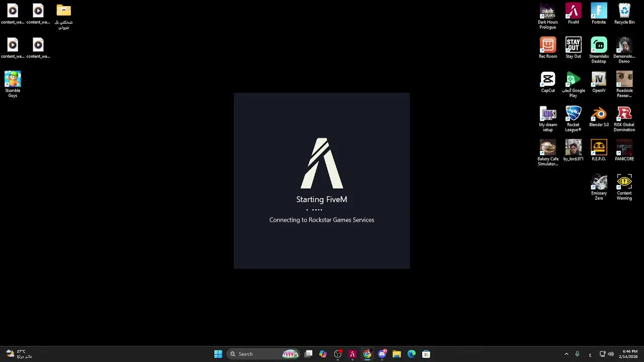Open RISK Global Domination shortcut
Viewport: 644px width, 362px height.
click(624, 119)
